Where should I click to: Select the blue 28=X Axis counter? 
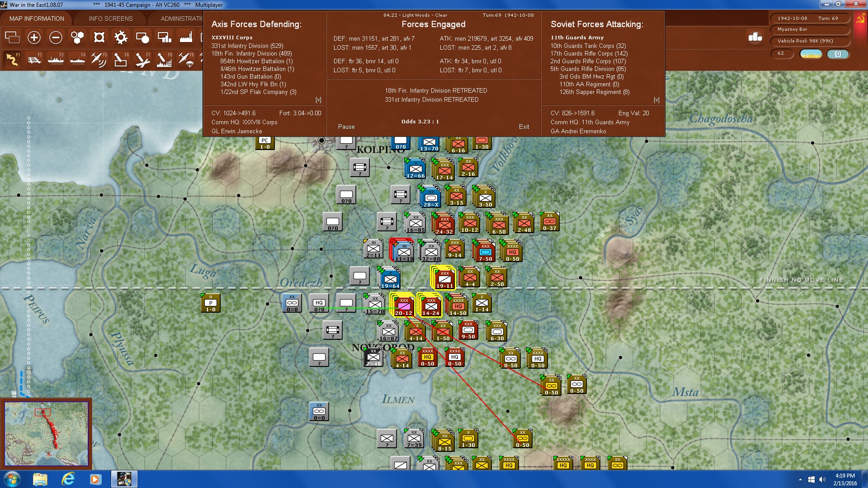430,197
